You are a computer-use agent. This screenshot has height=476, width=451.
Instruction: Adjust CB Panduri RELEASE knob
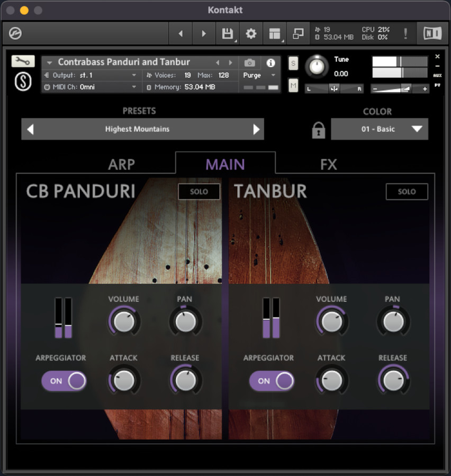click(185, 380)
